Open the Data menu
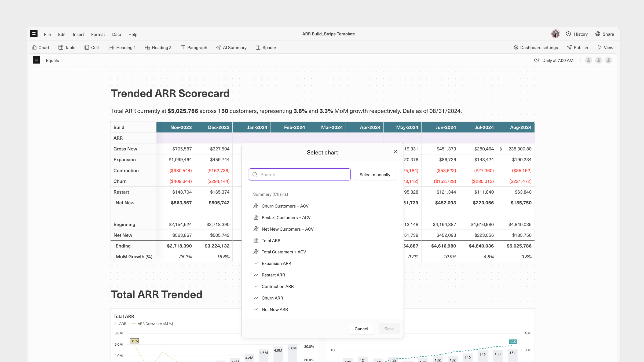Viewport: 644px width, 362px height. coord(116,34)
